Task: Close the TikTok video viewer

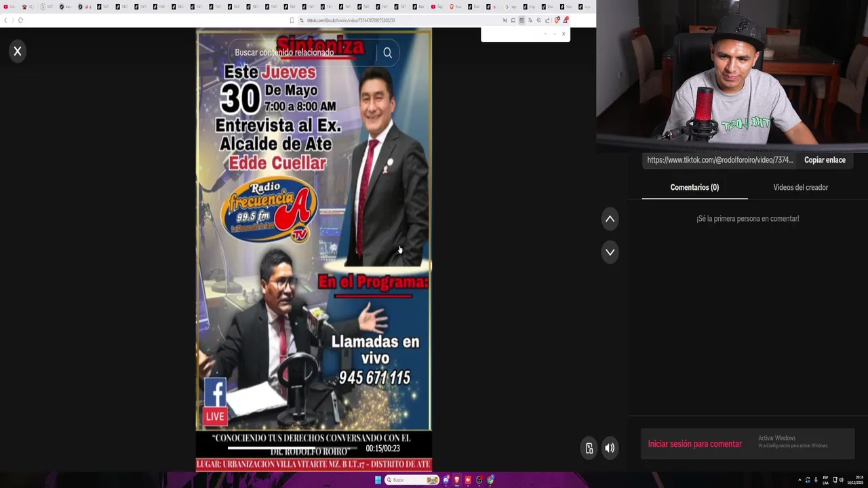Action: [18, 51]
